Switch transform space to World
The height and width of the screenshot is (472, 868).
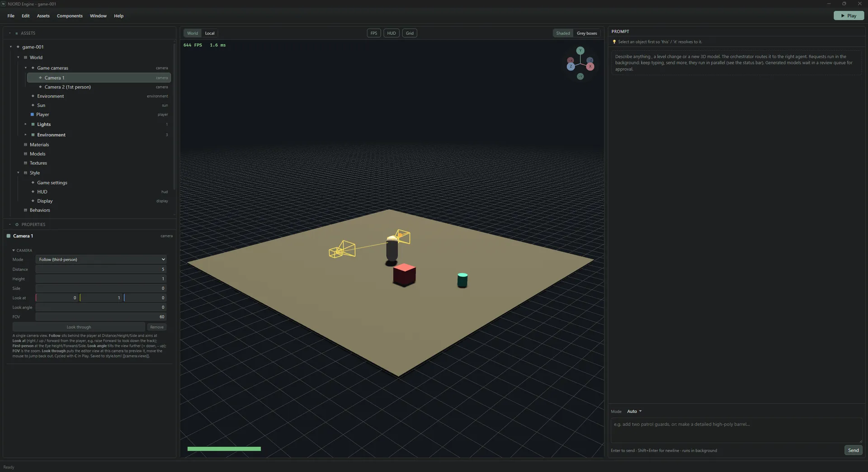(x=193, y=33)
